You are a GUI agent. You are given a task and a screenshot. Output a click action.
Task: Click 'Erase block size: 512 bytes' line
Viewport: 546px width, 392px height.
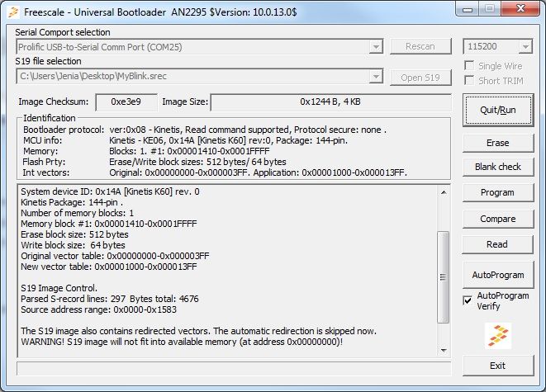tap(74, 234)
